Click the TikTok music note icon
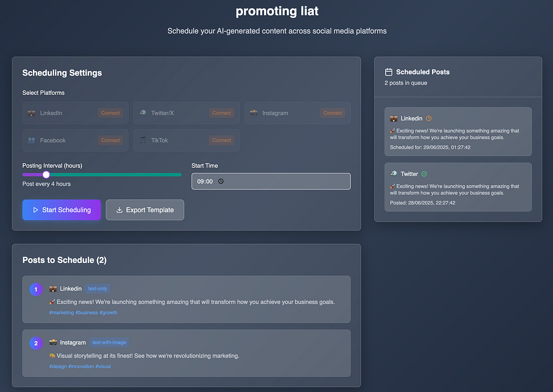This screenshot has width=553, height=392. (x=143, y=140)
